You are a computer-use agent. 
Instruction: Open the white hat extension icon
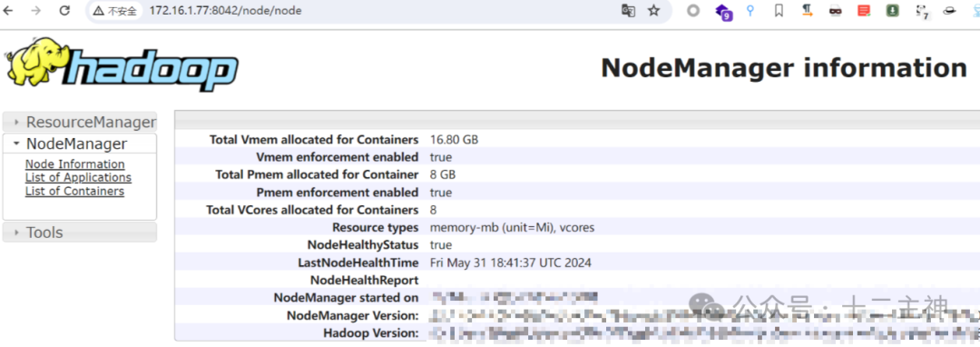949,11
